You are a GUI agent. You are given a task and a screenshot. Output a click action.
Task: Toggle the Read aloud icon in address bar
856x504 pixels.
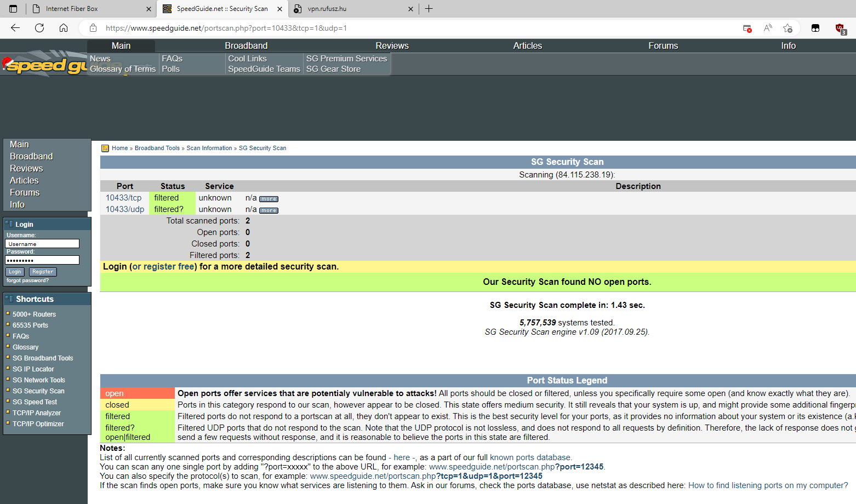(768, 28)
